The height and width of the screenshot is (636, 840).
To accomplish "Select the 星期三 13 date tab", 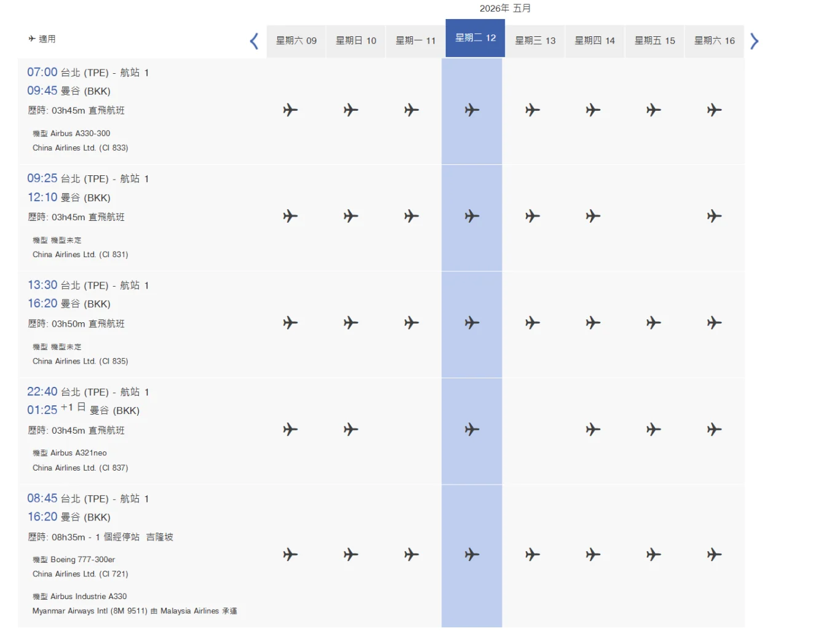I will [535, 41].
